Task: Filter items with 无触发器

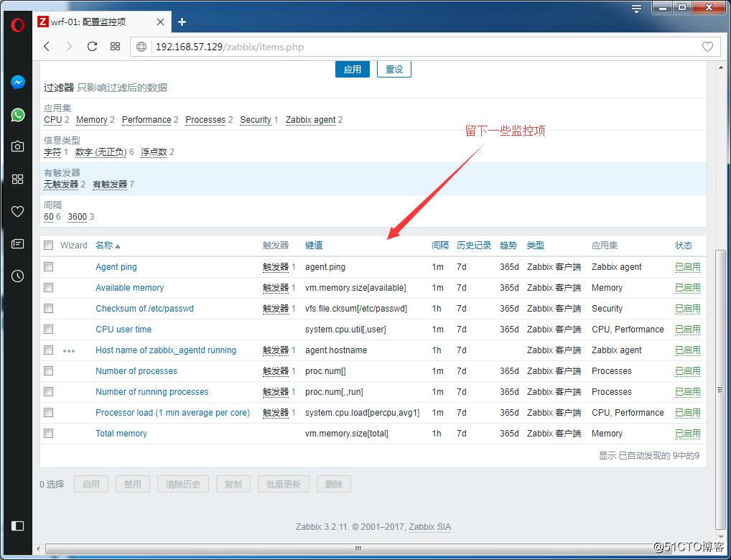Action: [x=61, y=185]
